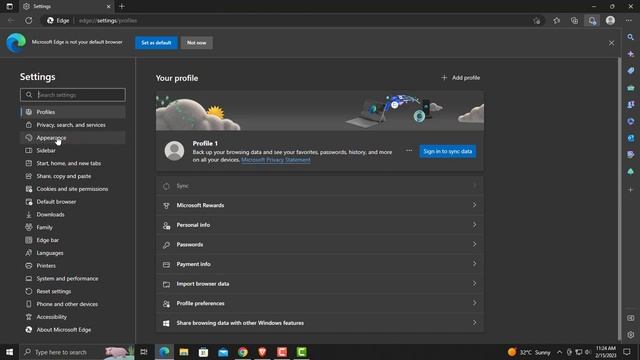Open the Edge sidebar Search icon
640x360 pixels.
pos(631,37)
